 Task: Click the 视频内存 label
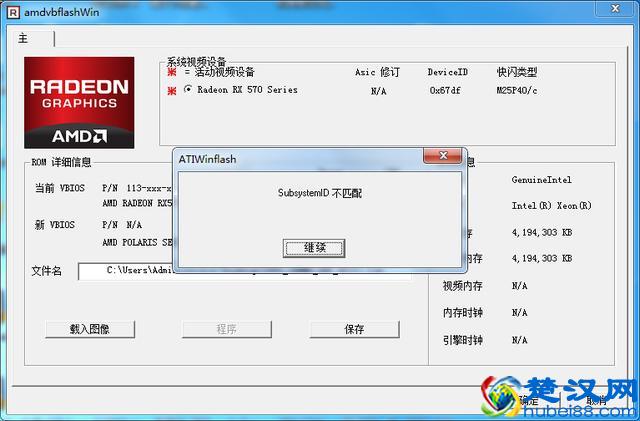tap(463, 286)
